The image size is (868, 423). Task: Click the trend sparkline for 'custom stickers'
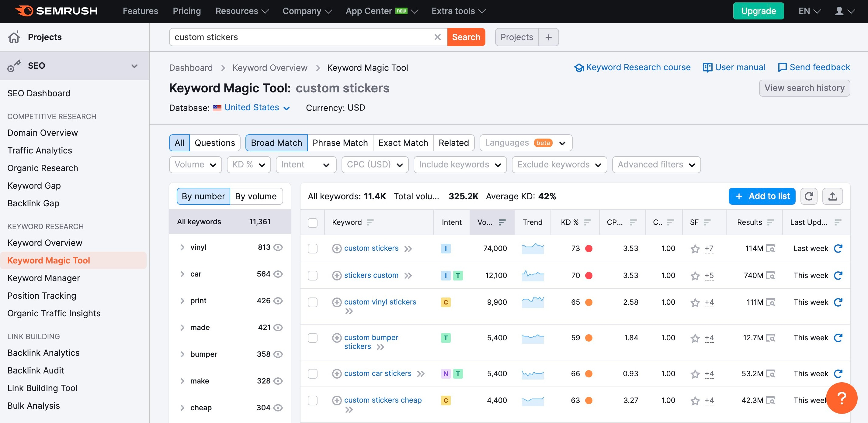click(533, 249)
